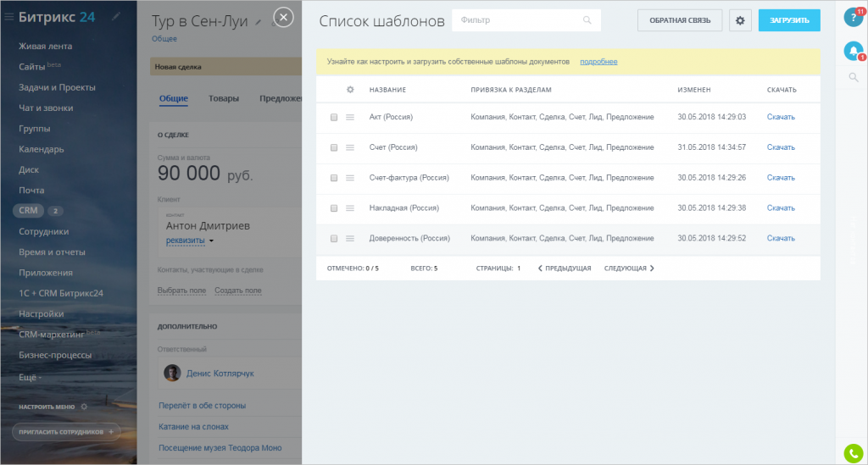The height and width of the screenshot is (465, 868).
Task: Go to ПРЕДЫДУЩАЯ page
Action: point(565,268)
